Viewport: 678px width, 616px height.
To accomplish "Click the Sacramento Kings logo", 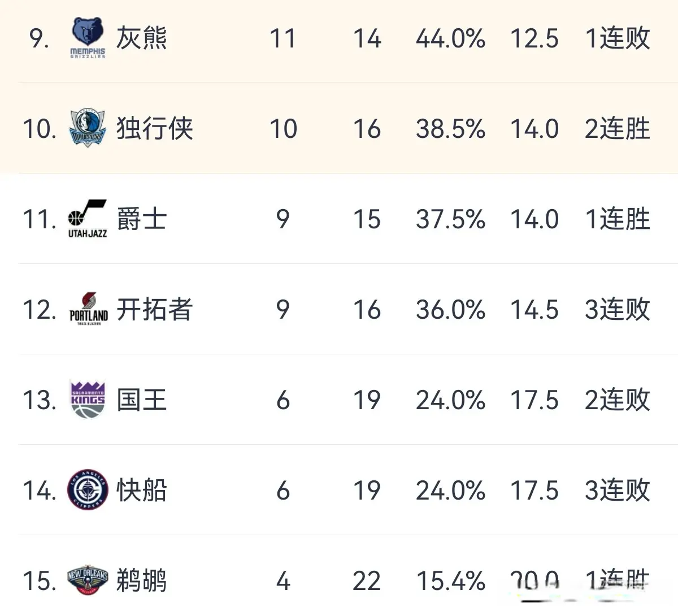I will 88,400.
